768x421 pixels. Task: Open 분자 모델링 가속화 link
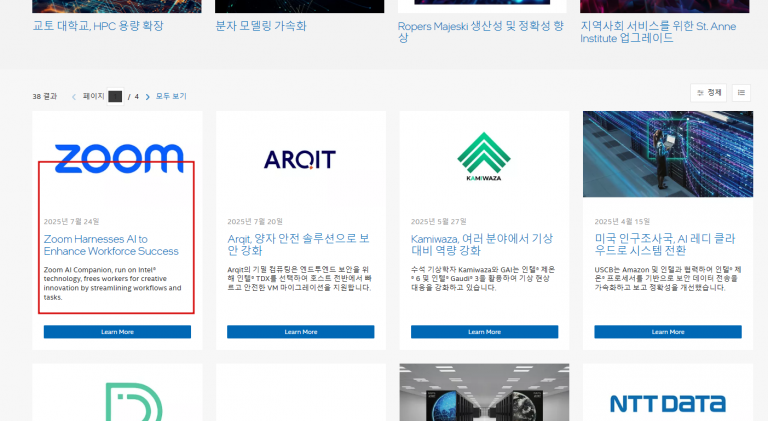(x=261, y=26)
